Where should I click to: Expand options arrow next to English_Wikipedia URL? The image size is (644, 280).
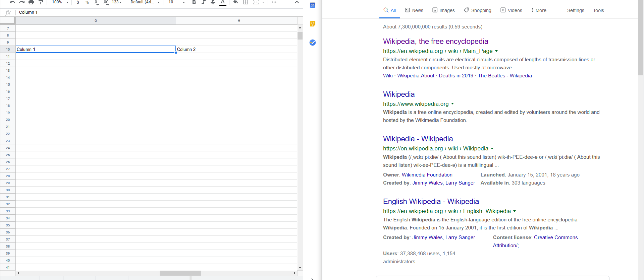click(515, 211)
